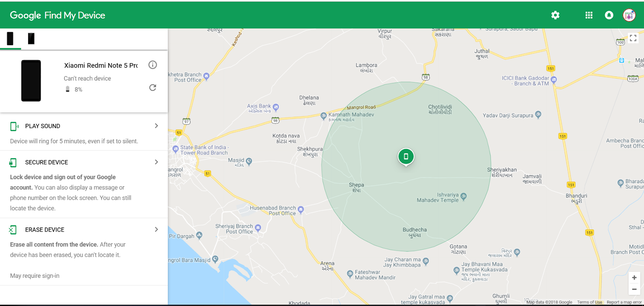Click the Budhecha village label
644x306 pixels.
pos(415,232)
